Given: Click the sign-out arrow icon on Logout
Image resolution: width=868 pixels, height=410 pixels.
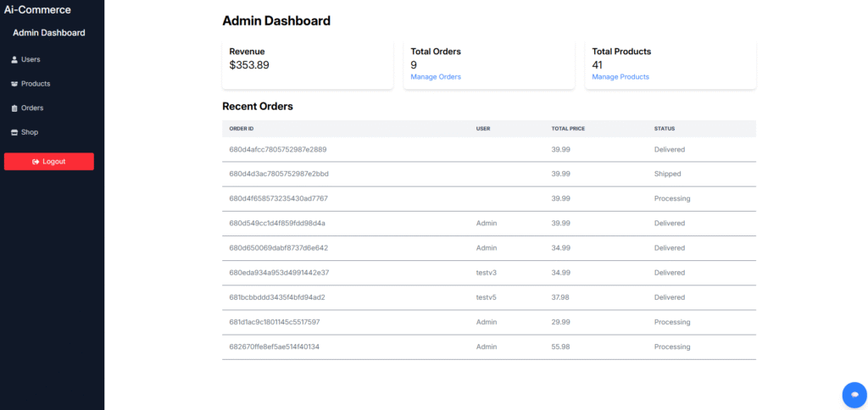Looking at the screenshot, I should [36, 162].
